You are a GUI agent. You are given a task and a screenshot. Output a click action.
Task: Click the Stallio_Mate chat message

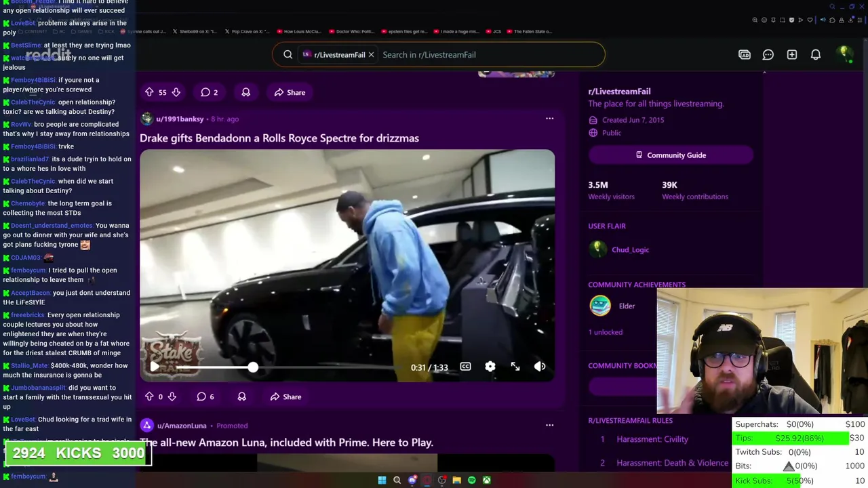click(65, 370)
